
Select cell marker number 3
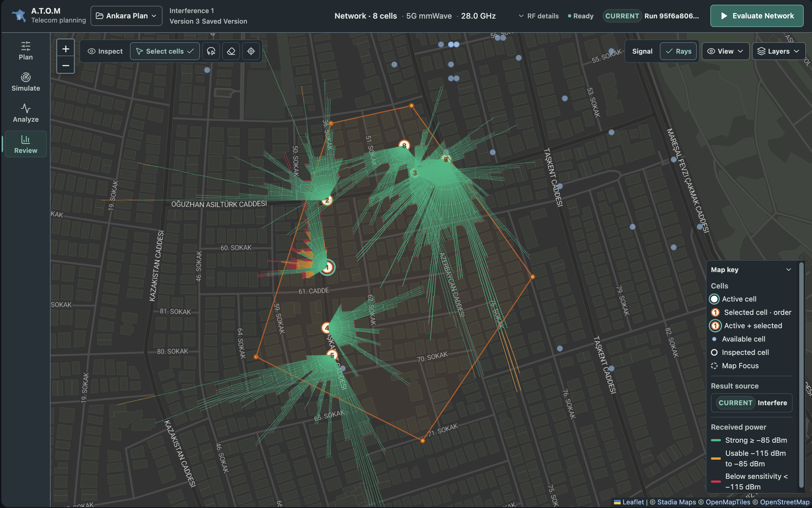pos(415,173)
